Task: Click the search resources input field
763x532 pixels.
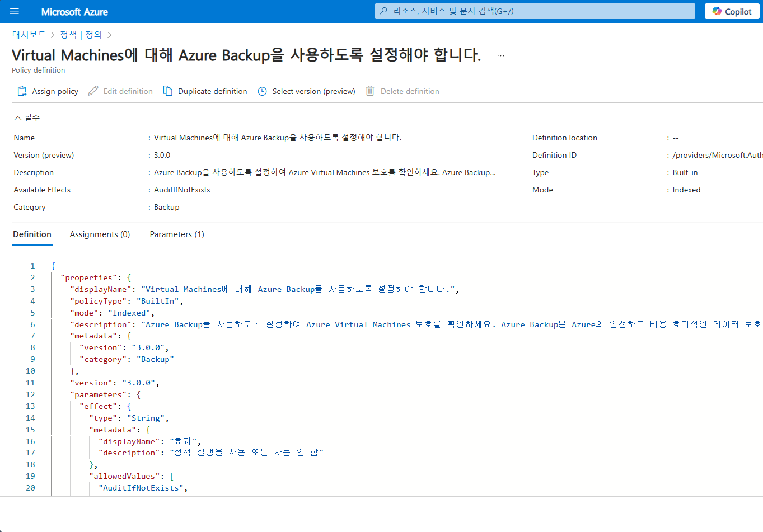Action: pos(535,11)
